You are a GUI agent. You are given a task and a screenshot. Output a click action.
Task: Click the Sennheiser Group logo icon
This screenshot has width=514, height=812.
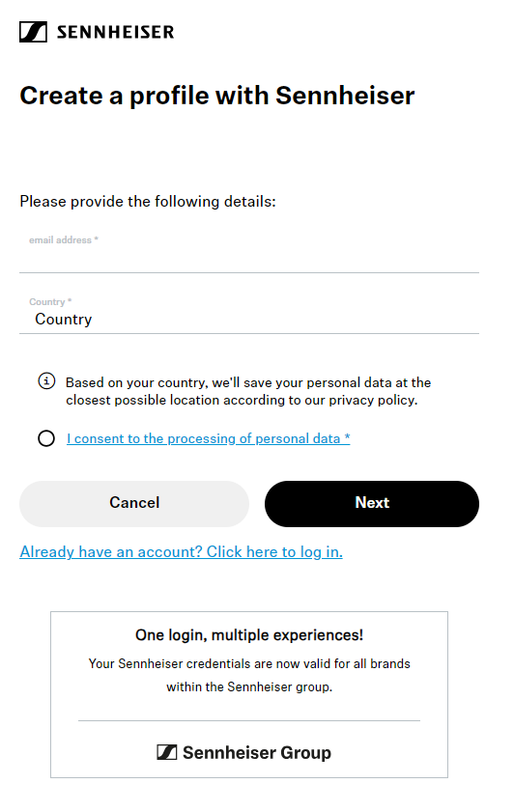pos(167,752)
